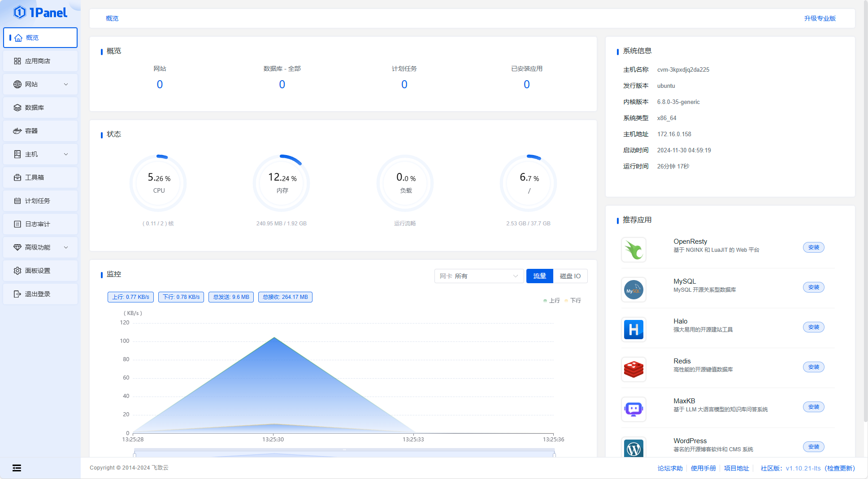The height and width of the screenshot is (479, 868).
Task: Expand the 主机 sidebar submenu chevron
Action: pos(66,154)
